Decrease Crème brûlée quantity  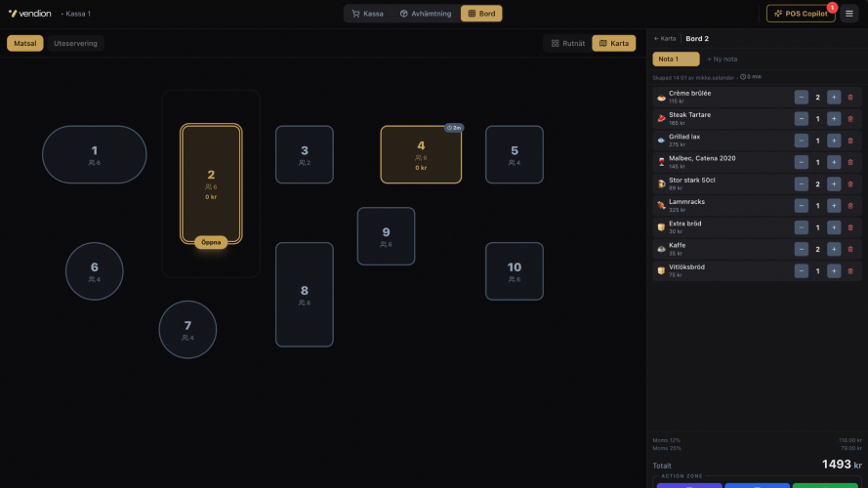801,97
